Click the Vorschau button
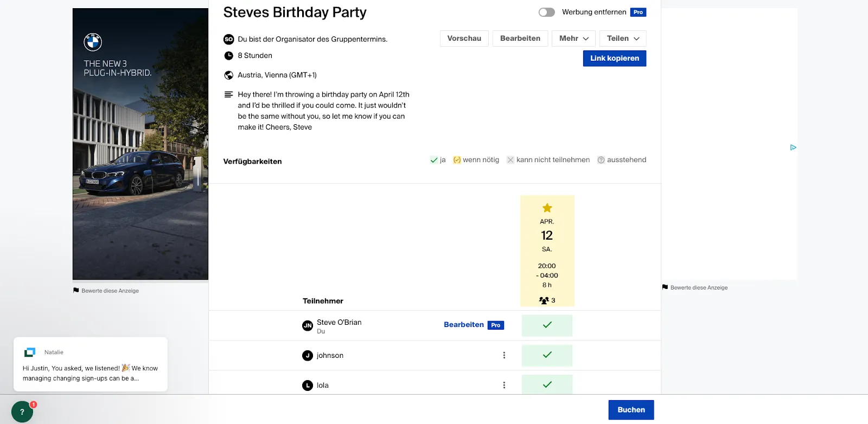868x424 pixels. tap(464, 38)
